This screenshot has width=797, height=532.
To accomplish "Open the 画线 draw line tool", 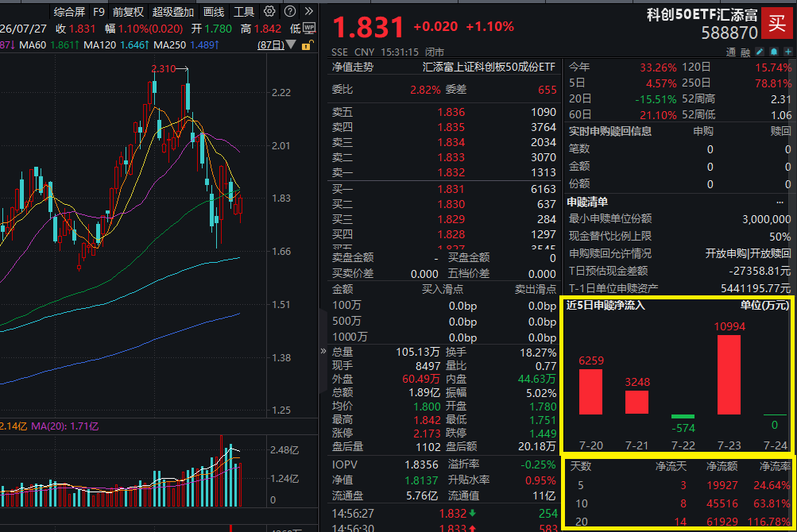I will pos(214,12).
